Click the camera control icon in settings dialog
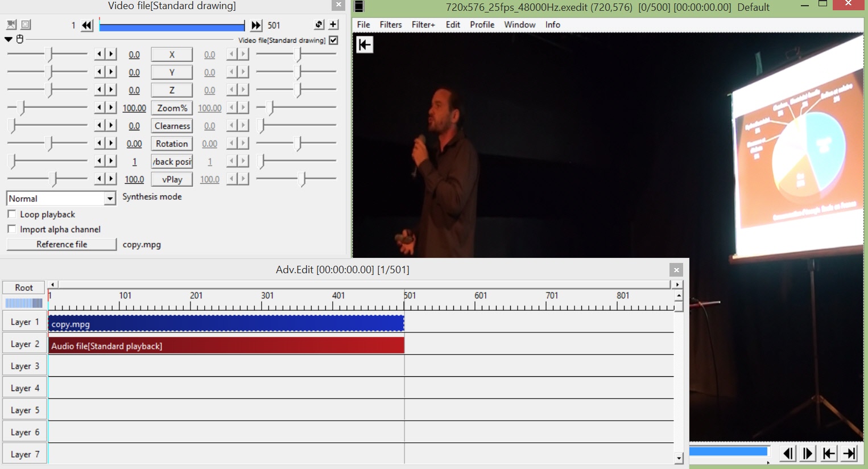Viewport: 868px width, 469px height. tap(11, 25)
